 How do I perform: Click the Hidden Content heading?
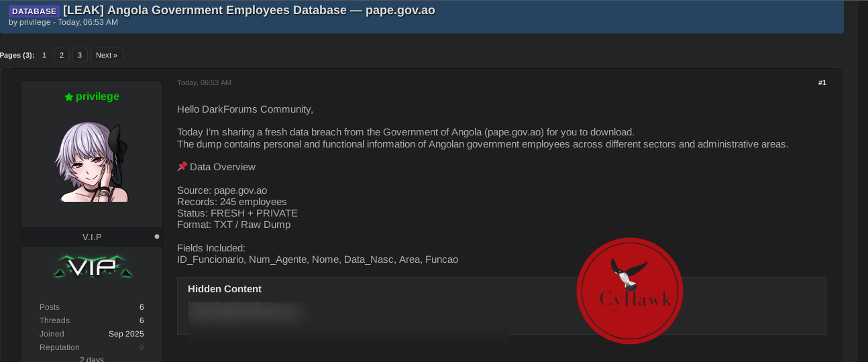pyautogui.click(x=225, y=289)
